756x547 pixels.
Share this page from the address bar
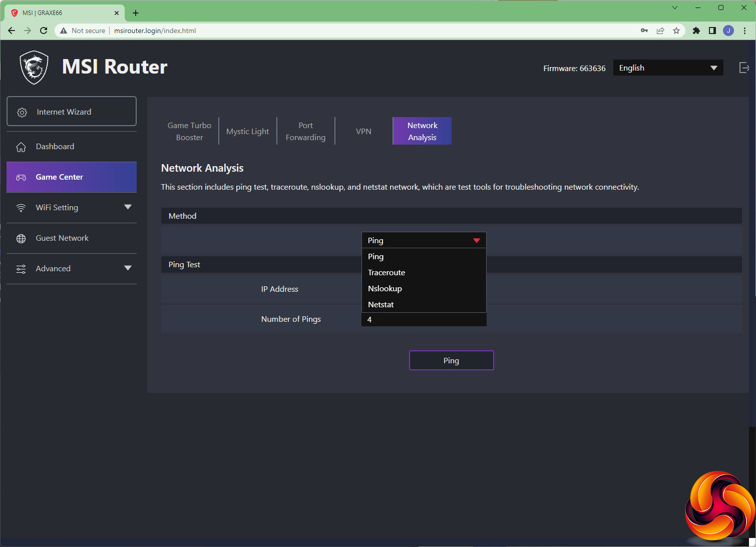[660, 31]
